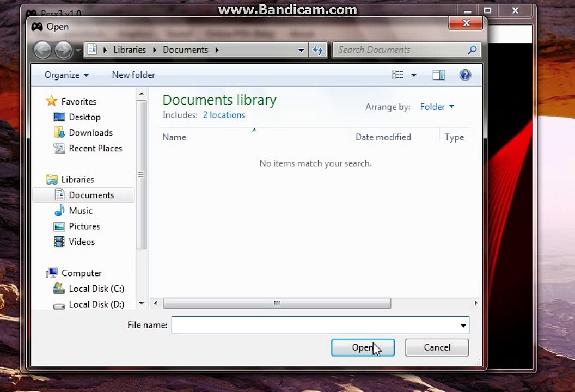Click the Documents breadcrumb in address bar

tap(185, 50)
